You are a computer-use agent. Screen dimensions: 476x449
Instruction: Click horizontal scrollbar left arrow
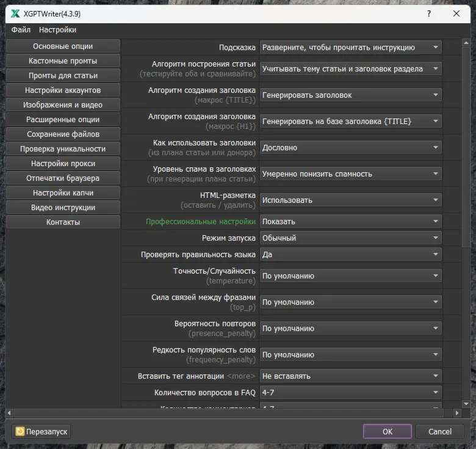pos(9,412)
